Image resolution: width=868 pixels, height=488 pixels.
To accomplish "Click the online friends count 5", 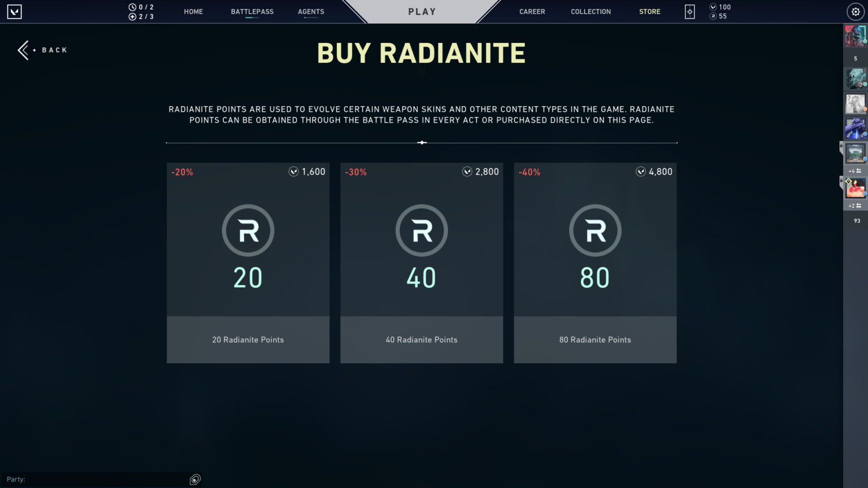I will coord(856,59).
